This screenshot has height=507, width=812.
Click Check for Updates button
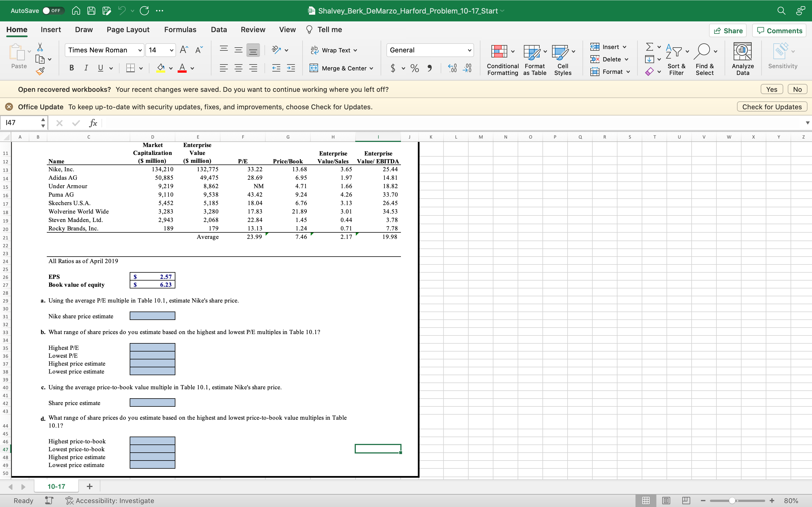point(771,107)
